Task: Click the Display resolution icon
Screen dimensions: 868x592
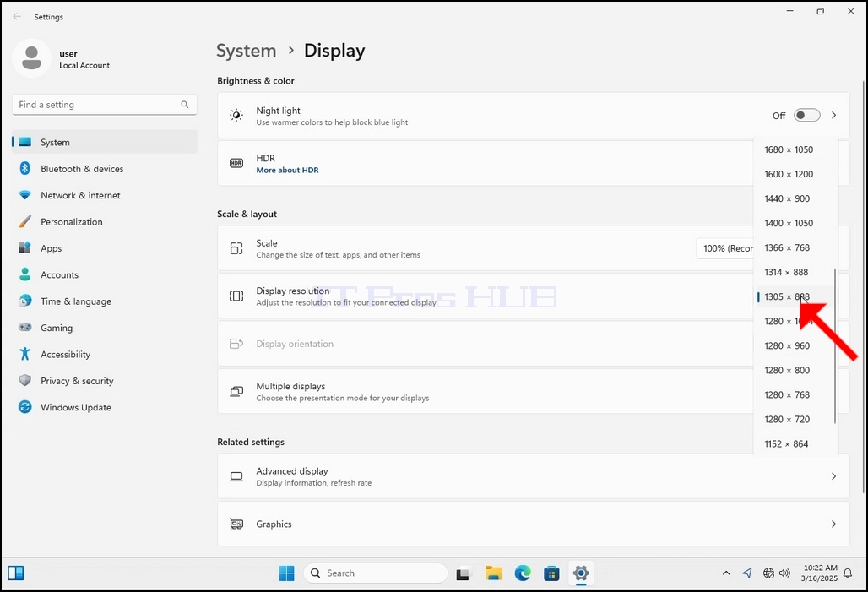Action: (236, 296)
